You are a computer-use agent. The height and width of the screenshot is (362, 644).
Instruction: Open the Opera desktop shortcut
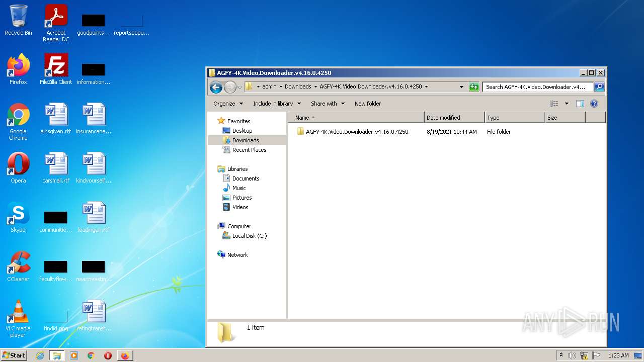click(18, 168)
